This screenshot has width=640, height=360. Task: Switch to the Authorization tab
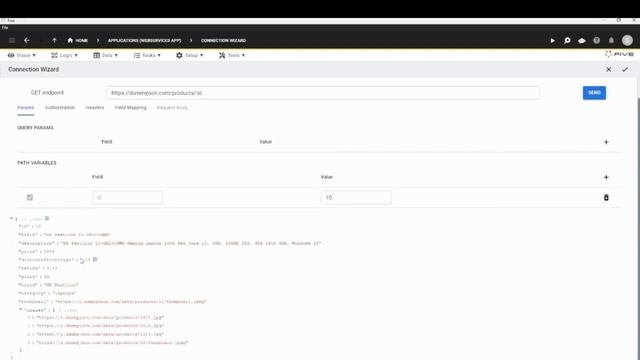[60, 107]
